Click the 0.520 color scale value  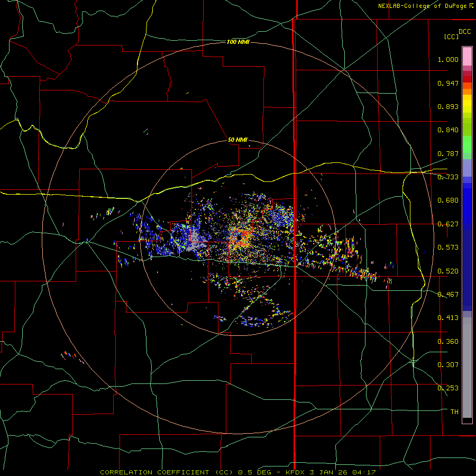point(448,271)
